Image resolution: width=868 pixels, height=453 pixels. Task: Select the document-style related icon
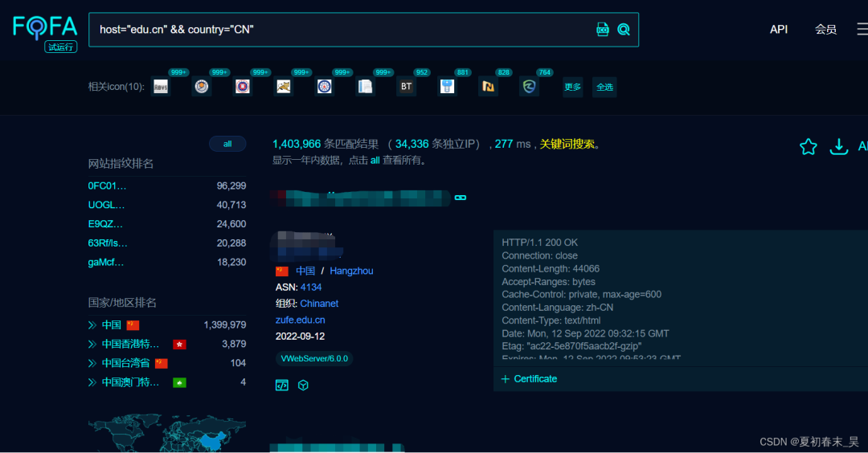click(366, 86)
